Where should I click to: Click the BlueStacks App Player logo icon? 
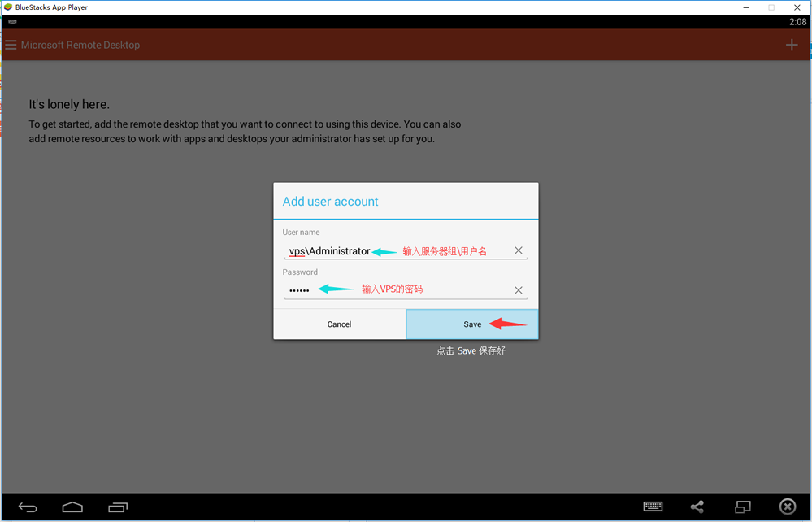(x=8, y=7)
